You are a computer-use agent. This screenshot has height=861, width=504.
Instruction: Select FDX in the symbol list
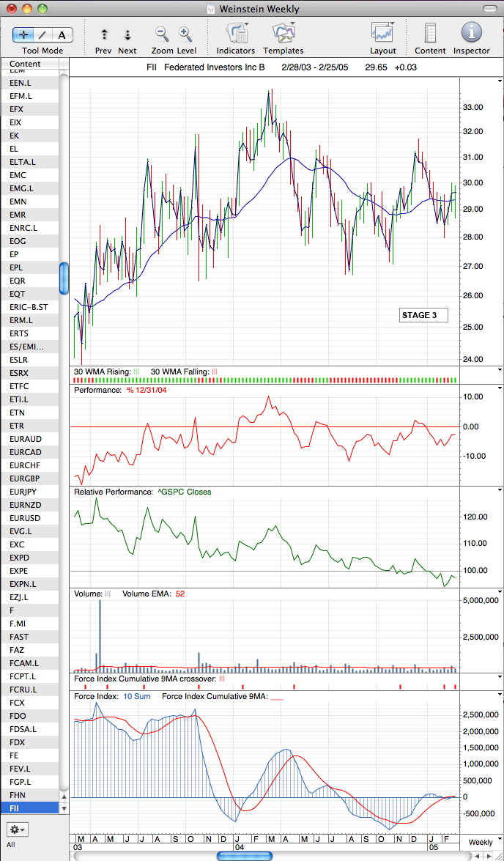coord(29,742)
